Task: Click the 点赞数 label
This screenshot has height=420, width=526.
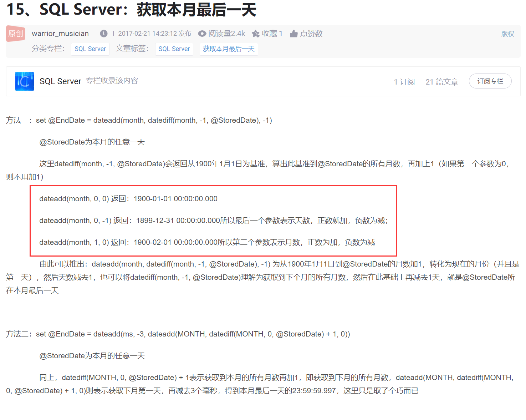Action: pos(311,34)
